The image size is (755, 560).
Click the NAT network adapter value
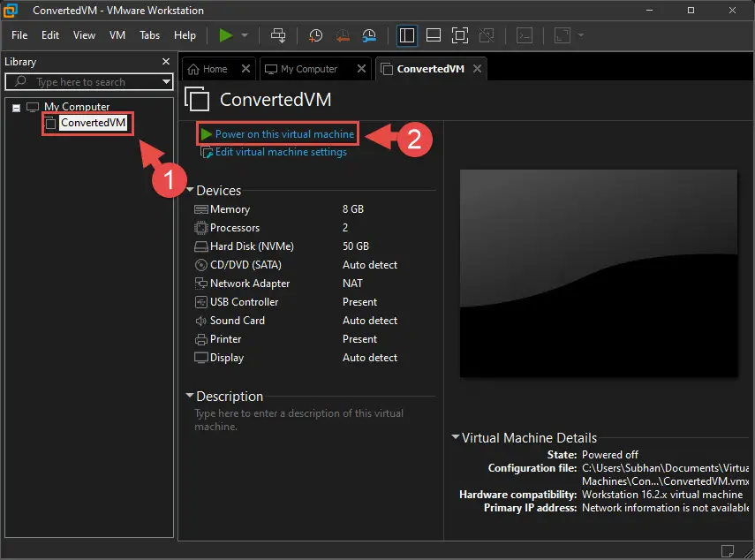pyautogui.click(x=352, y=284)
